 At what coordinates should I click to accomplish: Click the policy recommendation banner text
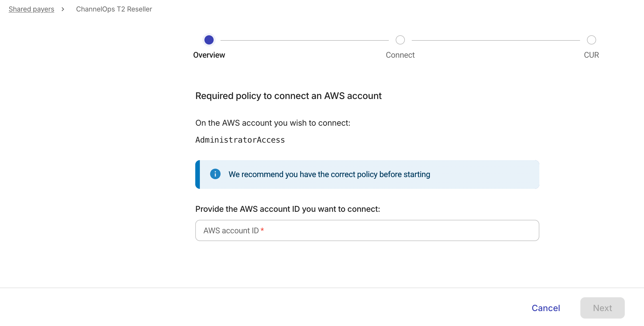pos(329,174)
